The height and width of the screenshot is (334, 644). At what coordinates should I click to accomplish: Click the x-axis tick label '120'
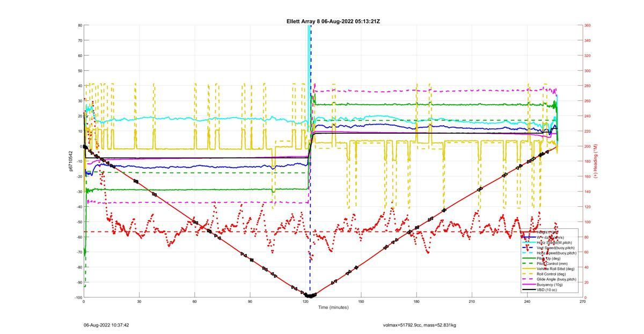click(305, 302)
